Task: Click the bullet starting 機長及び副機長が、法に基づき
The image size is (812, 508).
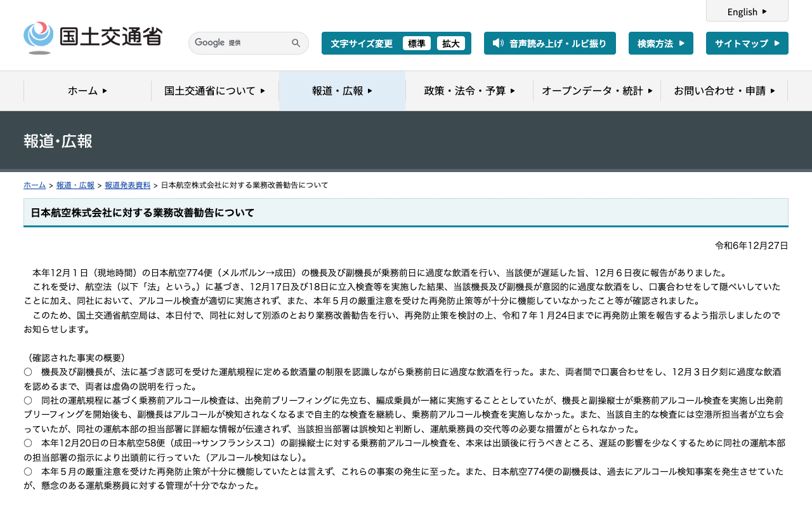Action: 403,379
